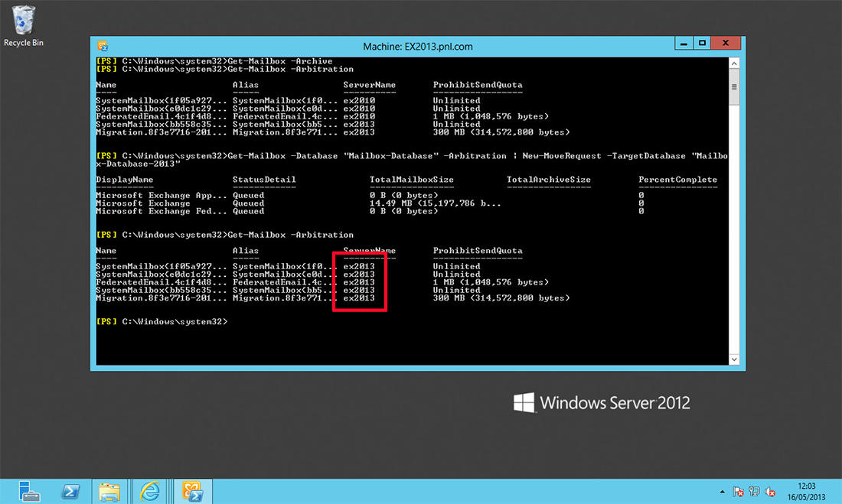Screen dimensions: 842x504
Task: Click the 'Get-Mailbox -Archive' command text
Action: point(279,61)
